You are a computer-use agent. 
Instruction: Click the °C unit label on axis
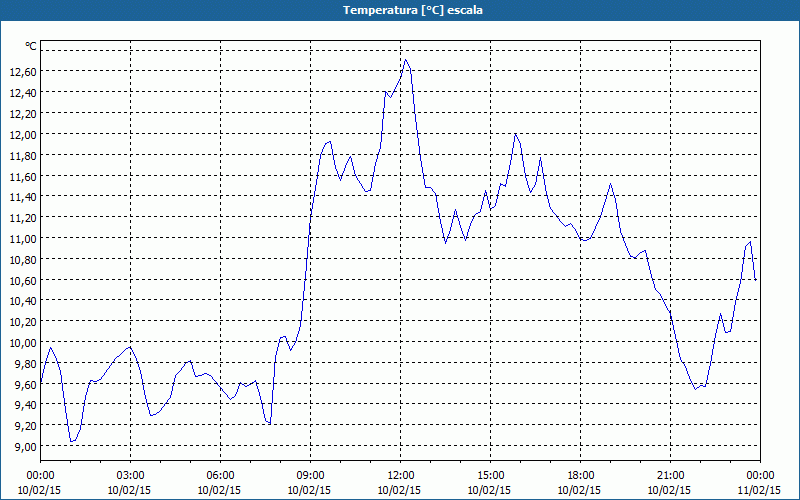(31, 46)
